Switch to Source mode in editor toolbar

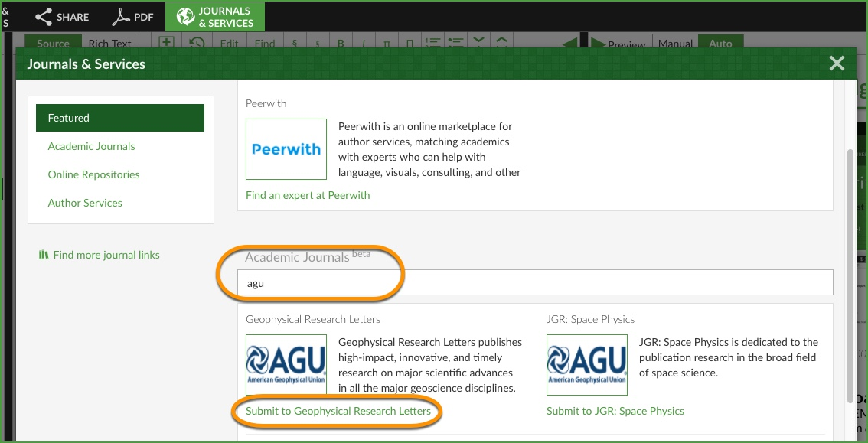pyautogui.click(x=53, y=44)
